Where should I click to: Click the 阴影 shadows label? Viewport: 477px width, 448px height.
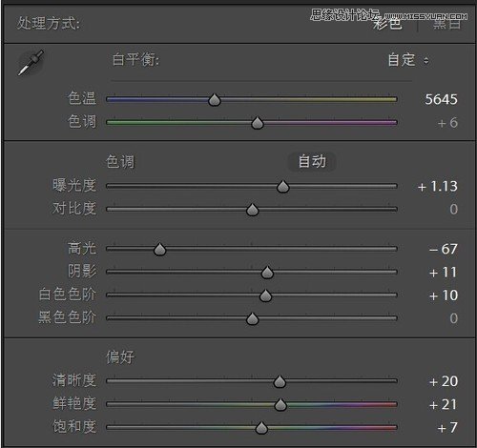82,271
